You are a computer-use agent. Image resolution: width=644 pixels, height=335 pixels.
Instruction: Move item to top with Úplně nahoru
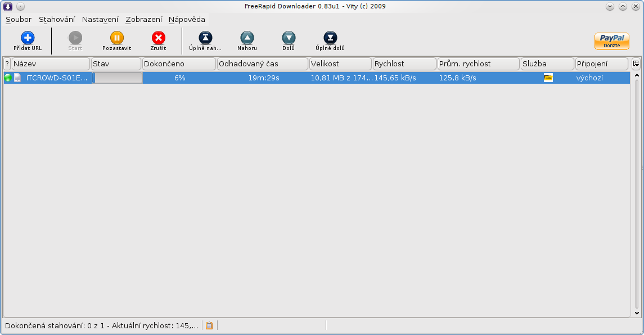(x=205, y=38)
